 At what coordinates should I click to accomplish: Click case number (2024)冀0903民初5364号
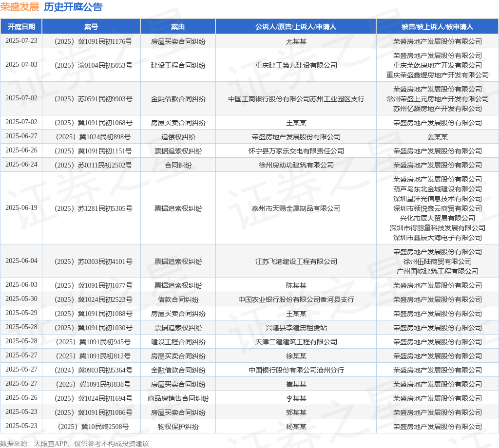(93, 370)
